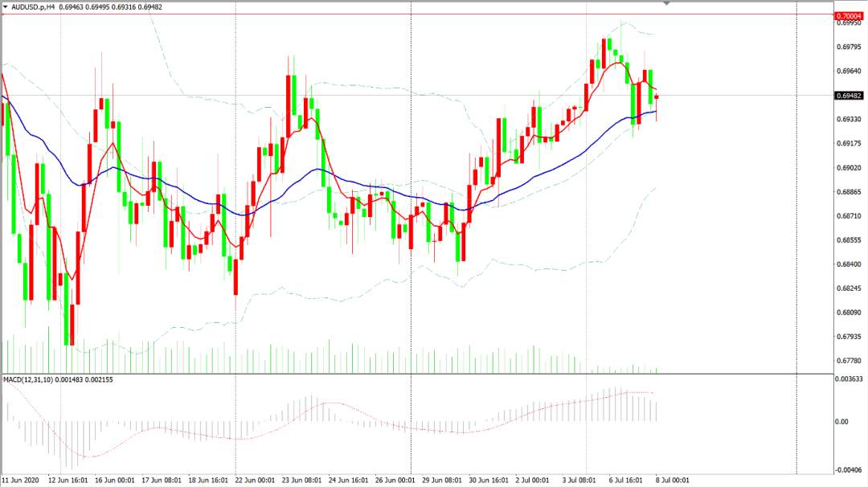Click the 11 Jun 2020 date label
This screenshot has height=487, width=868.
pyautogui.click(x=20, y=481)
